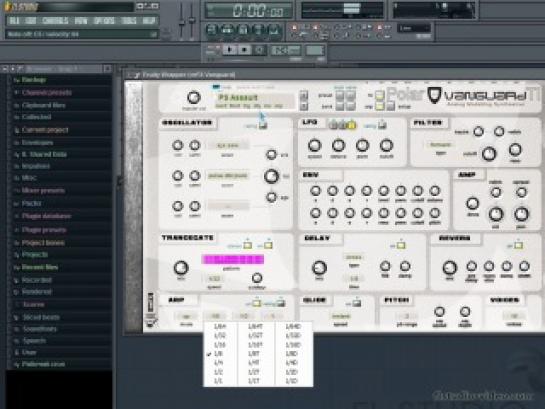This screenshot has height=409, width=545.
Task: Toggle the Reverb on switch
Action: pyautogui.click(x=518, y=245)
